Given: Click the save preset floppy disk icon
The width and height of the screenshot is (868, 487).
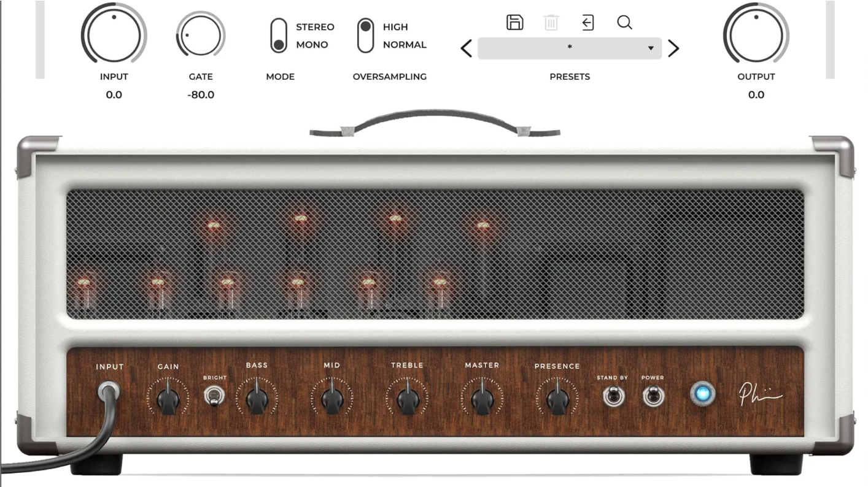Looking at the screenshot, I should (x=514, y=23).
